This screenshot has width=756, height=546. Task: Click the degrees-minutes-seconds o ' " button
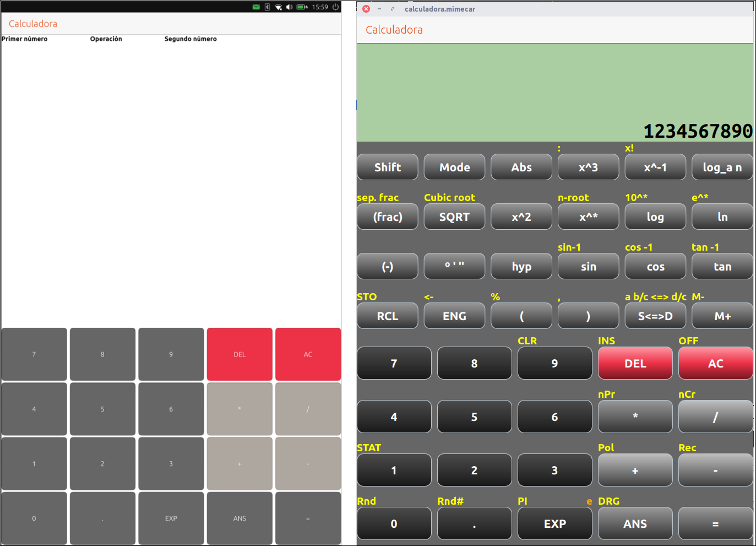454,266
